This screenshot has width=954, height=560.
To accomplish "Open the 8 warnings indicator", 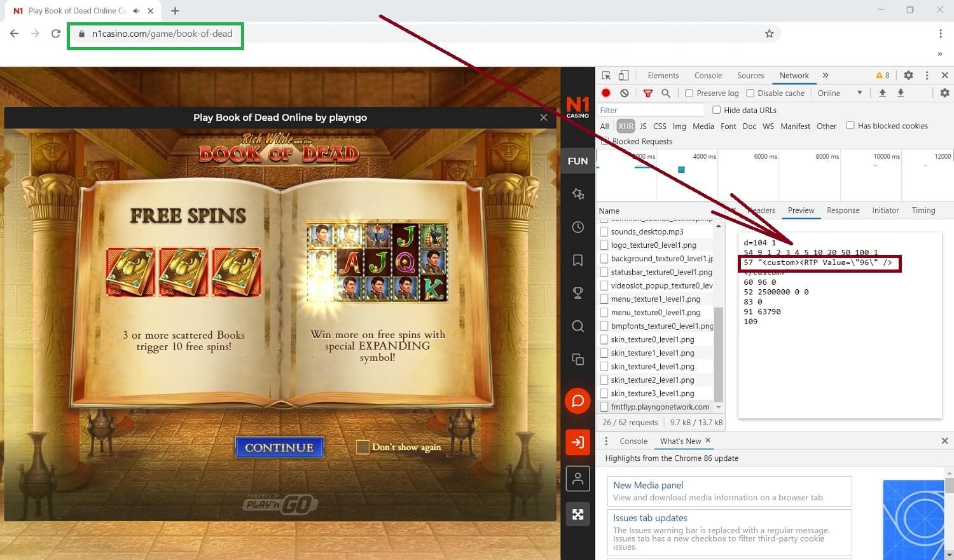I will (883, 75).
